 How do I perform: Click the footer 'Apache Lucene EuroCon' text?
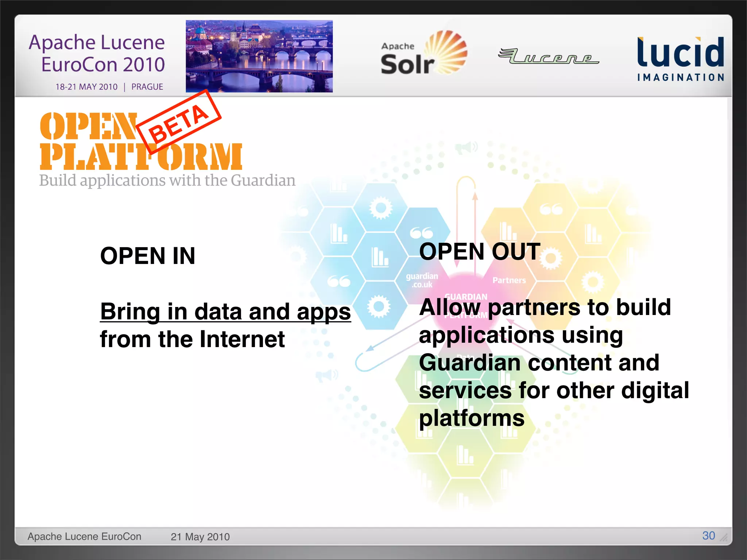click(84, 536)
